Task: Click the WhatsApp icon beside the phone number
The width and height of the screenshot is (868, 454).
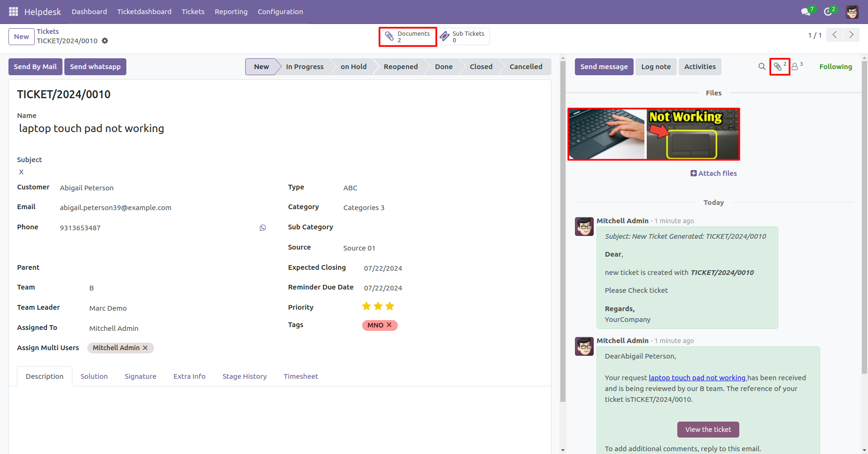Action: pyautogui.click(x=263, y=227)
